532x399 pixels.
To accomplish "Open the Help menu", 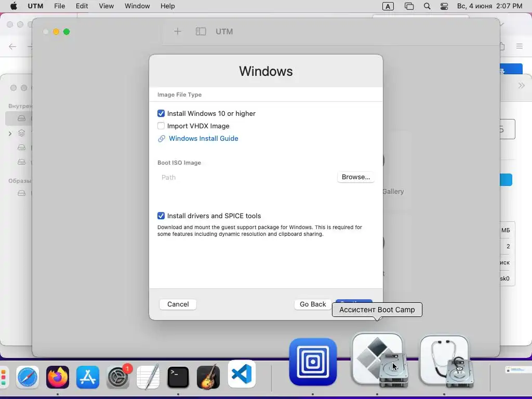I will [x=168, y=6].
